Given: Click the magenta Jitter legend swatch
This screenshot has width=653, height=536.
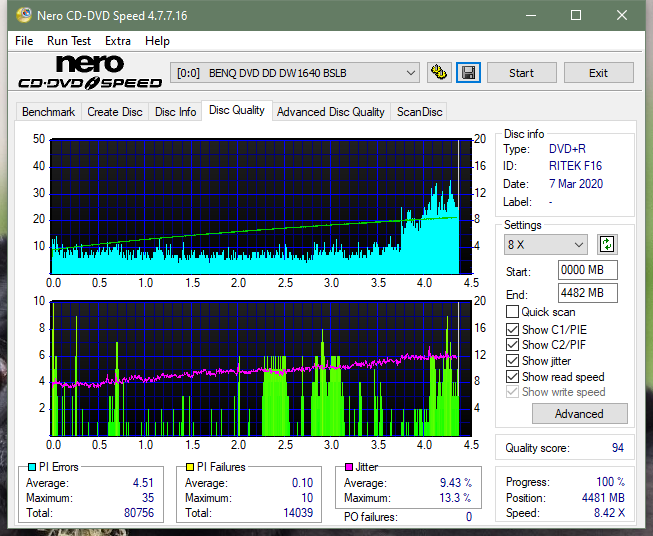Looking at the screenshot, I should point(349,467).
